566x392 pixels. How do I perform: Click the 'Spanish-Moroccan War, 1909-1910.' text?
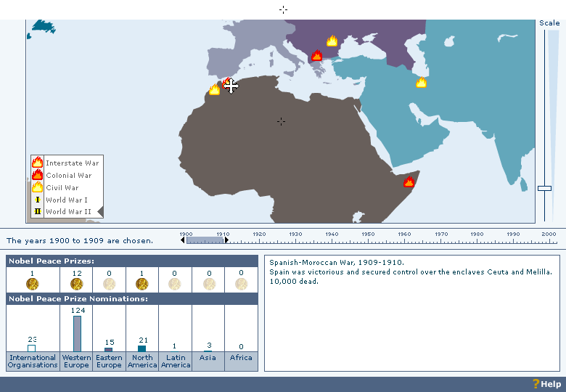(x=337, y=262)
